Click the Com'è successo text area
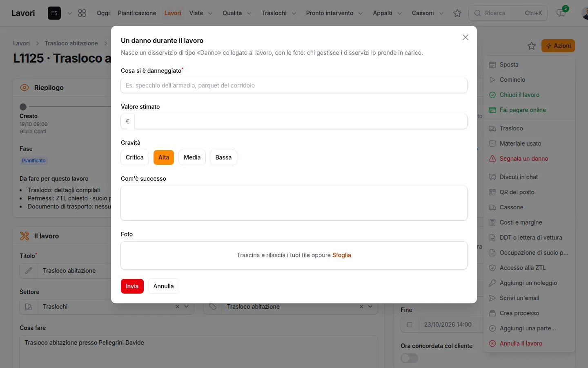This screenshot has height=368, width=588. click(294, 203)
